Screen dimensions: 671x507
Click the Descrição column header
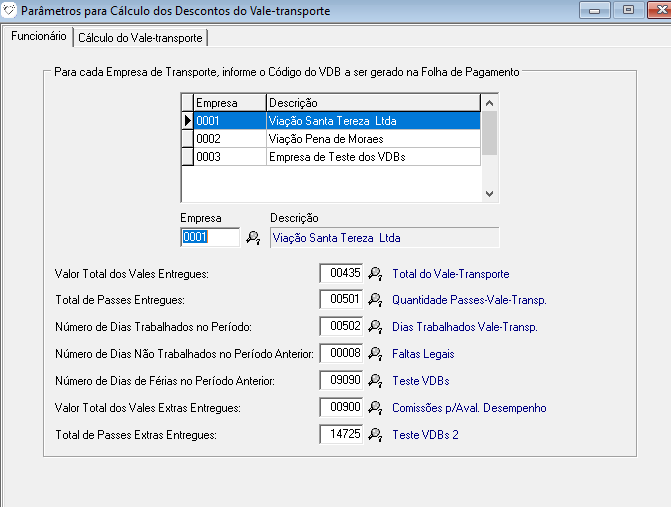[x=372, y=103]
